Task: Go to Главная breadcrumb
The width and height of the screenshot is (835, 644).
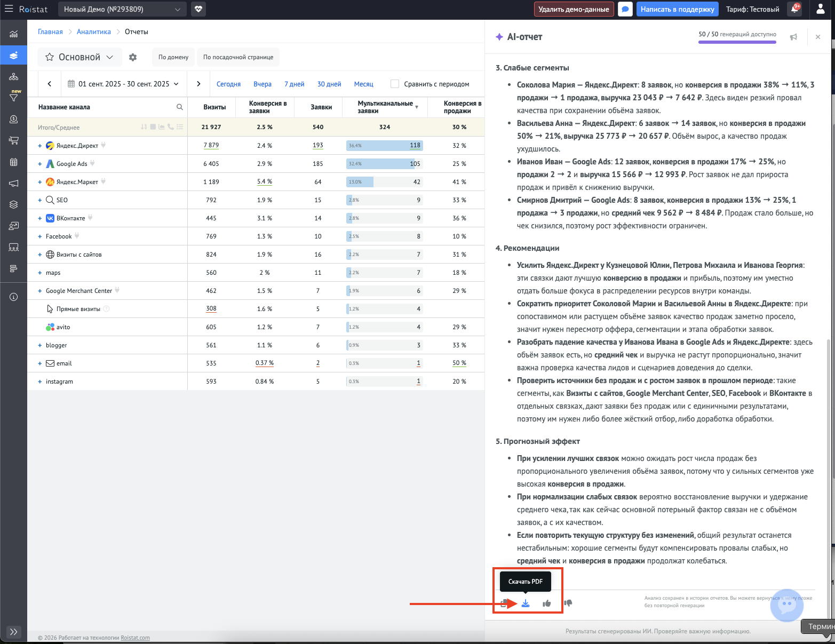Action: pos(50,32)
